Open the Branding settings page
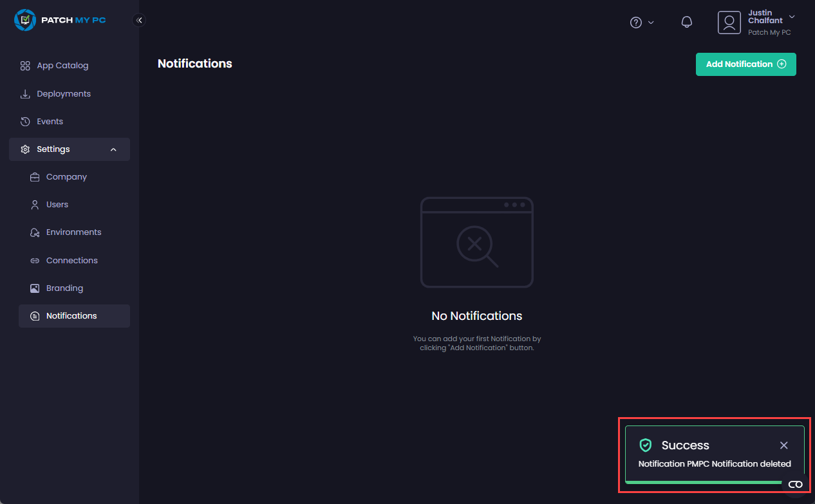815x504 pixels. [x=64, y=288]
